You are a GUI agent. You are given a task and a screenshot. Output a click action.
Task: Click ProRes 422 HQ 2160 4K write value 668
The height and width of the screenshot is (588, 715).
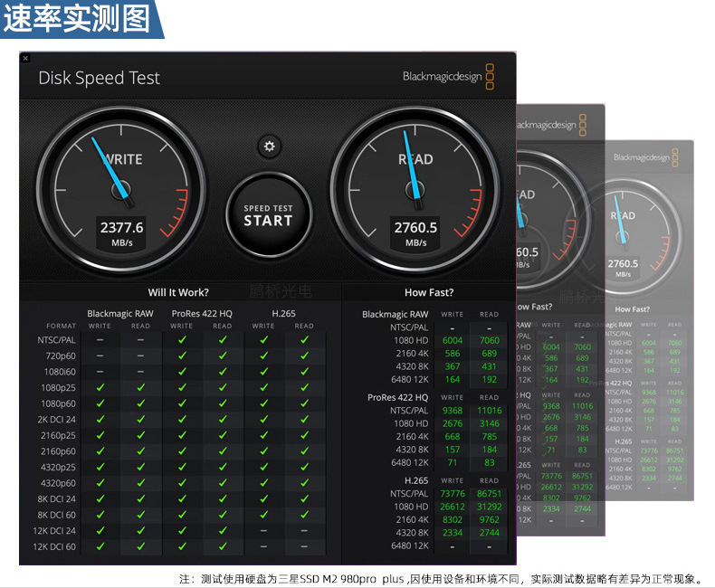453,437
